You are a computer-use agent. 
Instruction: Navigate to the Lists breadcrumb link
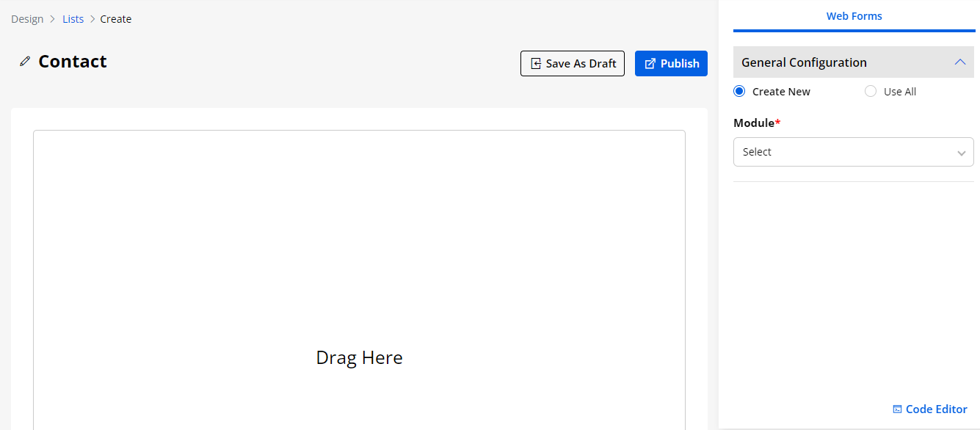[73, 19]
